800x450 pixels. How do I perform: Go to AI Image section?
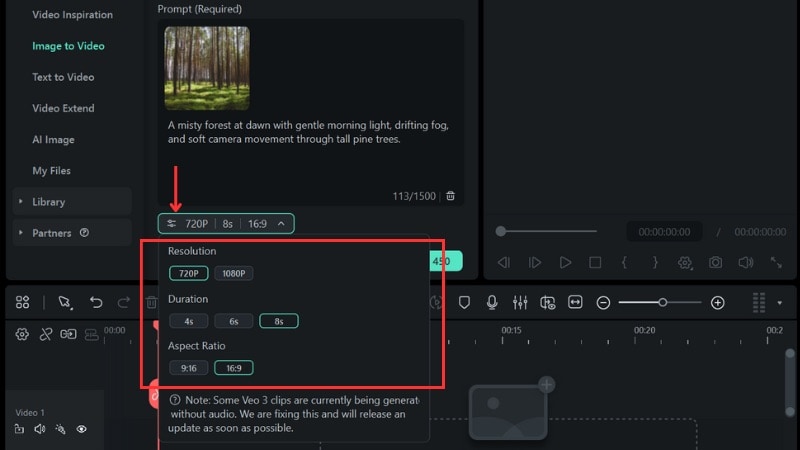point(54,140)
